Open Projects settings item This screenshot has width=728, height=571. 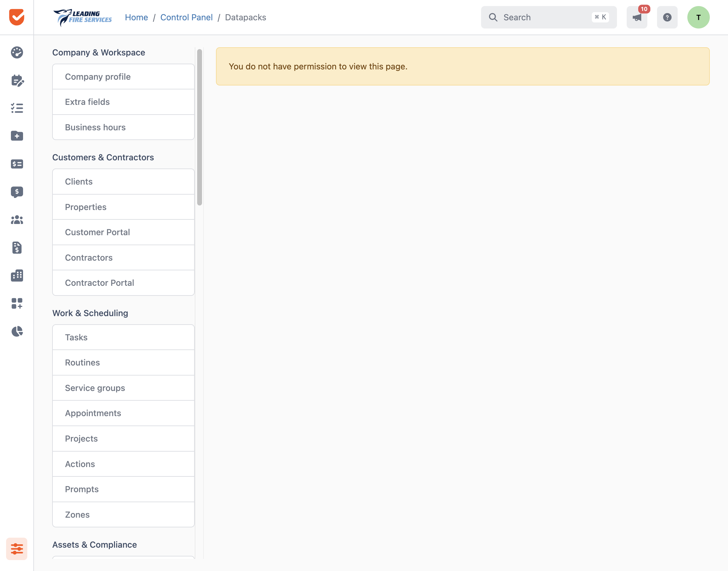tap(123, 439)
